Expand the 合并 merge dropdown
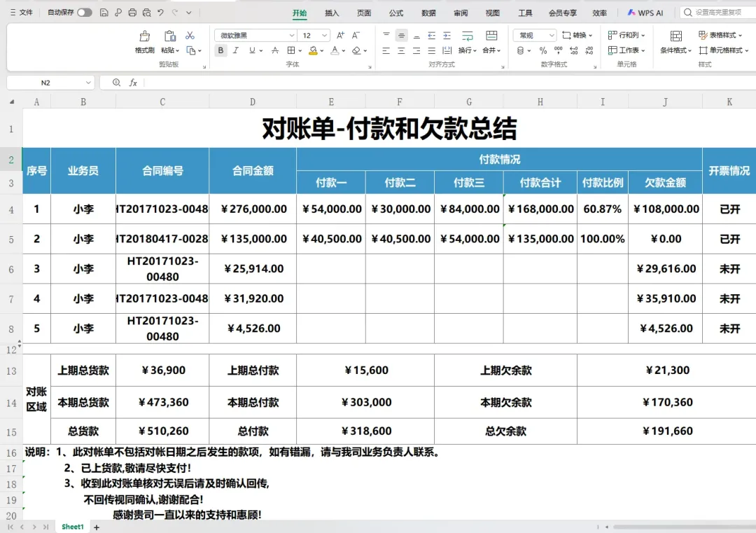756x533 pixels. 499,50
